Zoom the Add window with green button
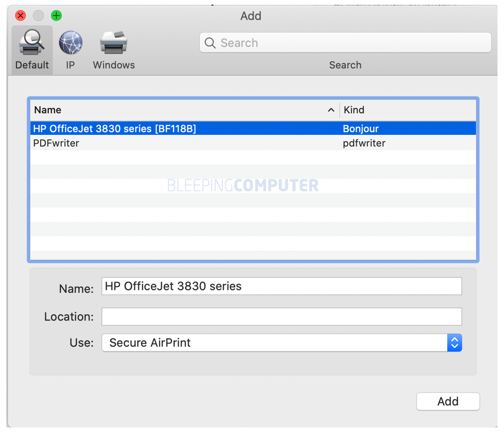The image size is (504, 434). tap(56, 16)
